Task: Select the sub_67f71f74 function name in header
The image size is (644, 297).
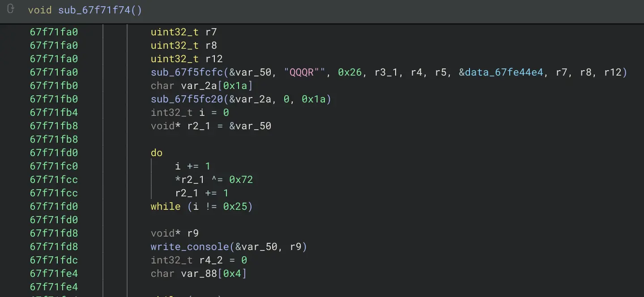Action: (95, 10)
